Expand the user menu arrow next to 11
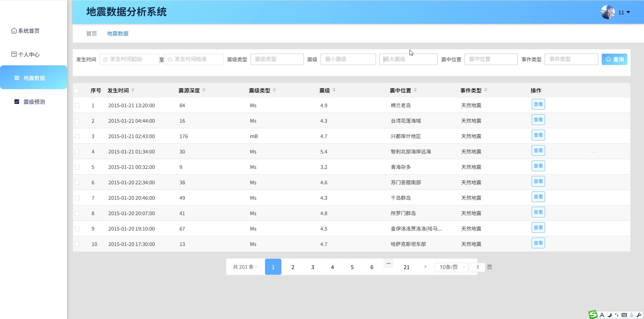Image resolution: width=644 pixels, height=319 pixels. [x=628, y=12]
